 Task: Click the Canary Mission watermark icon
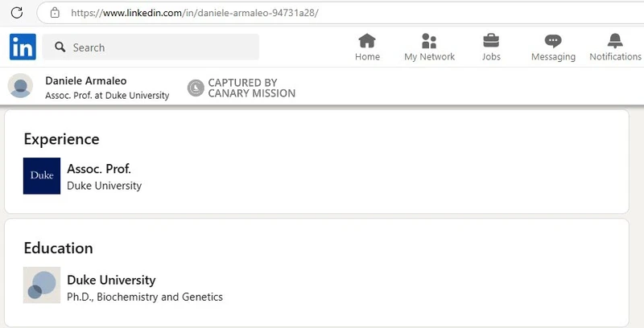[196, 88]
